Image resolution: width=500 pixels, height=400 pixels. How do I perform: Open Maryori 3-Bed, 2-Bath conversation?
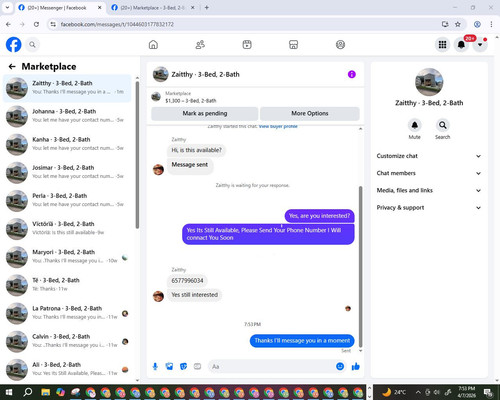pyautogui.click(x=67, y=257)
